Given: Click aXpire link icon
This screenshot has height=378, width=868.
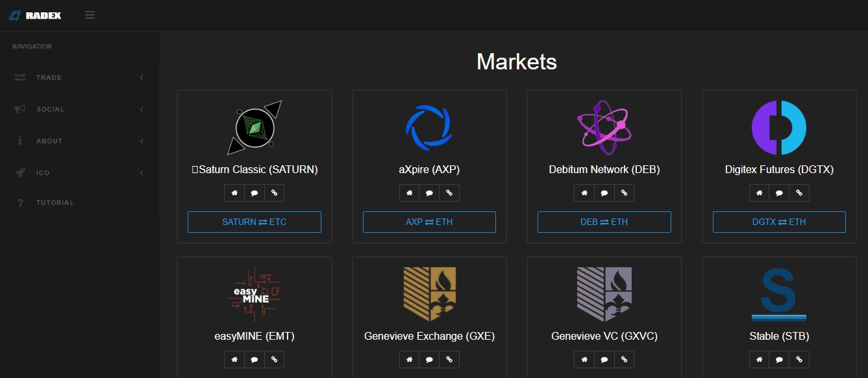Looking at the screenshot, I should (x=449, y=193).
